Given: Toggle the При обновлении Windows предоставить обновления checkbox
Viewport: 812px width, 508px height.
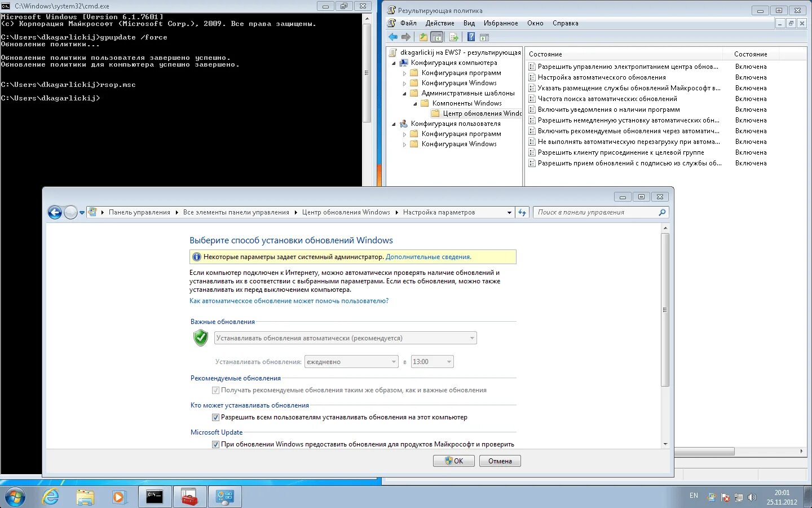Looking at the screenshot, I should tap(215, 444).
